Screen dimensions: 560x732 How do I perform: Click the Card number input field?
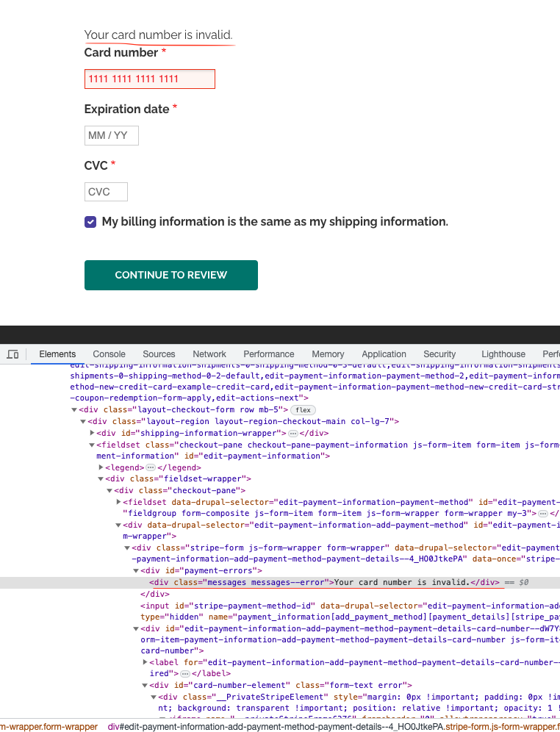150,79
